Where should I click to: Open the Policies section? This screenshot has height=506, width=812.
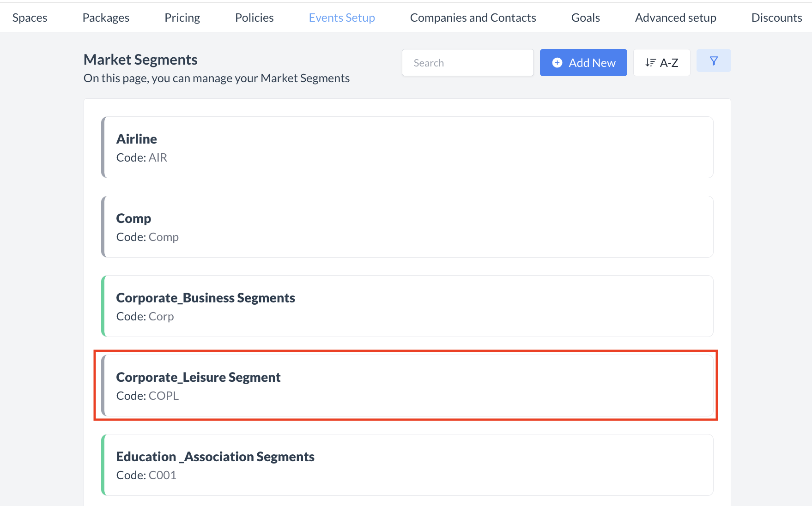[x=254, y=17]
